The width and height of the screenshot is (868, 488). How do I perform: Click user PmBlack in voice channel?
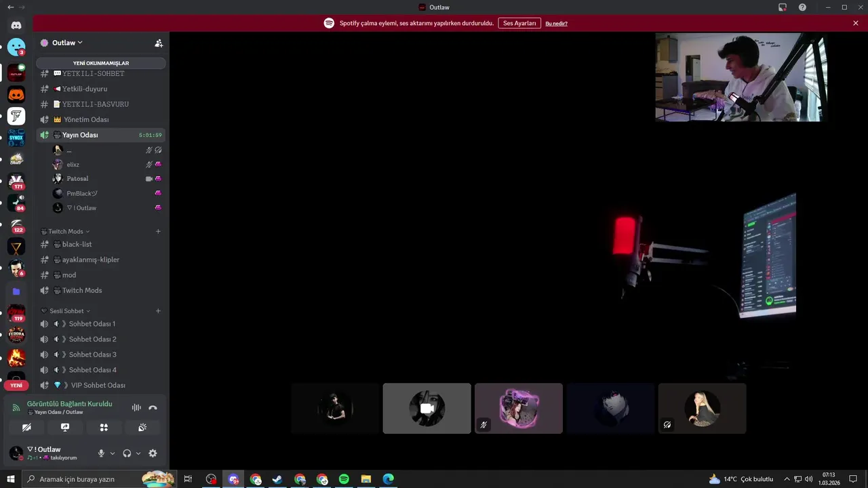108,193
